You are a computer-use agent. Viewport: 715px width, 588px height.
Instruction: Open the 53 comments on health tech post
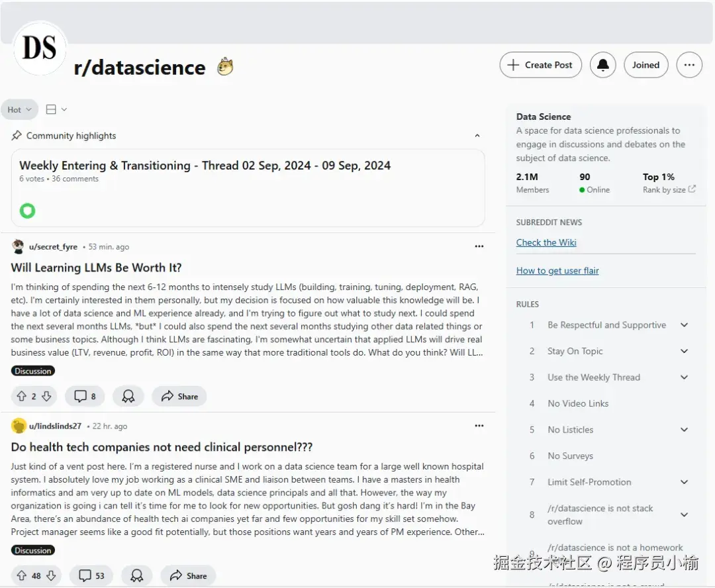click(x=91, y=575)
